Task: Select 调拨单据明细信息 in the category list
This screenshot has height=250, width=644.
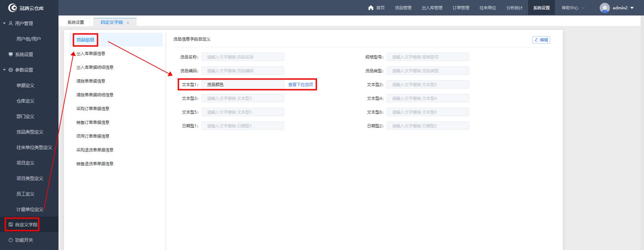Action: point(95,95)
